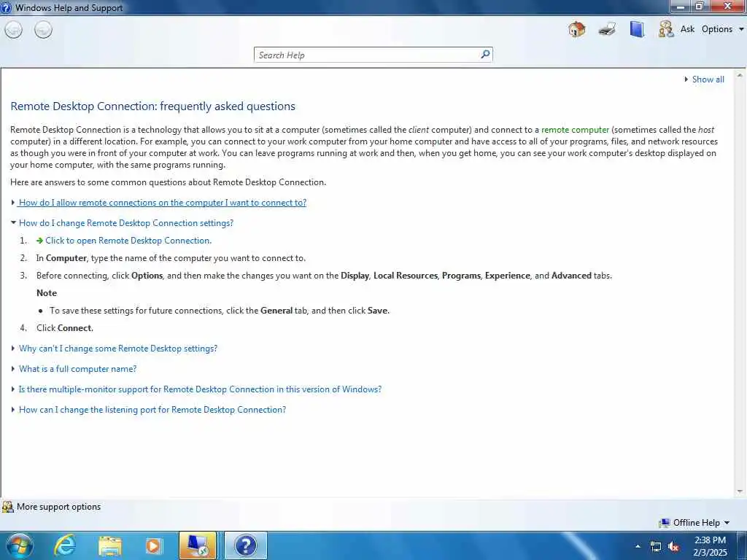Show hidden system tray icons arrow
Screen dimensions: 747x560
click(x=638, y=546)
